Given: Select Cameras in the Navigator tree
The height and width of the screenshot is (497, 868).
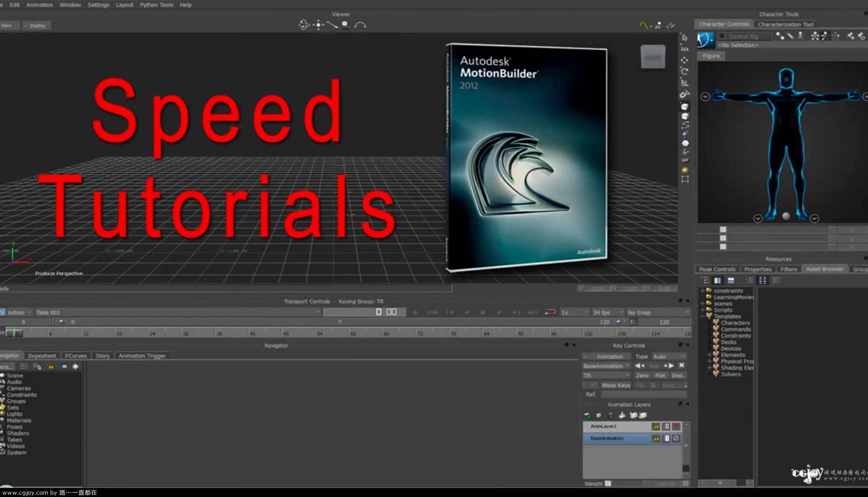Looking at the screenshot, I should pyautogui.click(x=19, y=388).
